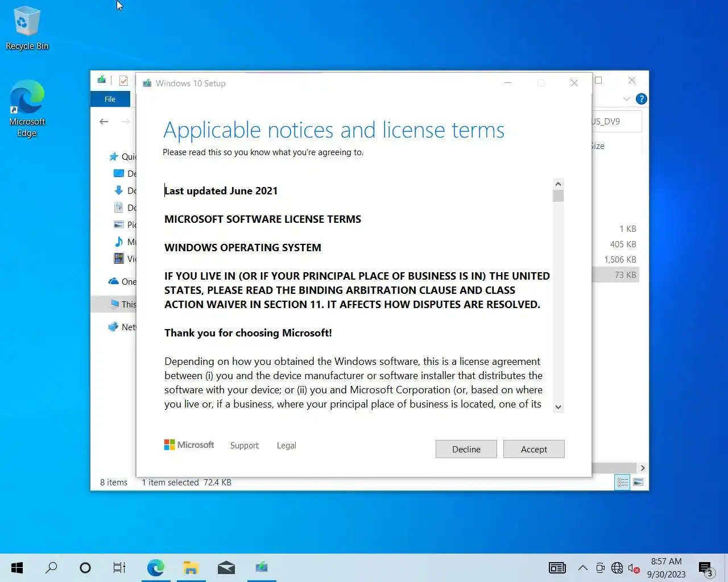The width and height of the screenshot is (728, 582).
Task: Select the Pictures icon in sidebar
Action: tap(118, 225)
